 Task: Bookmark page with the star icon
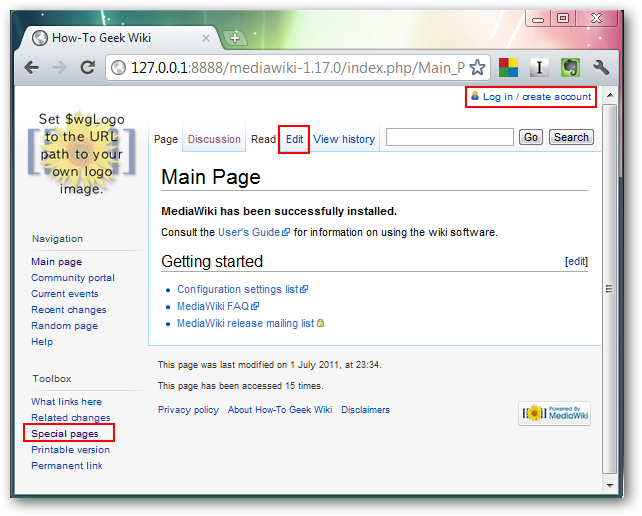coord(477,68)
